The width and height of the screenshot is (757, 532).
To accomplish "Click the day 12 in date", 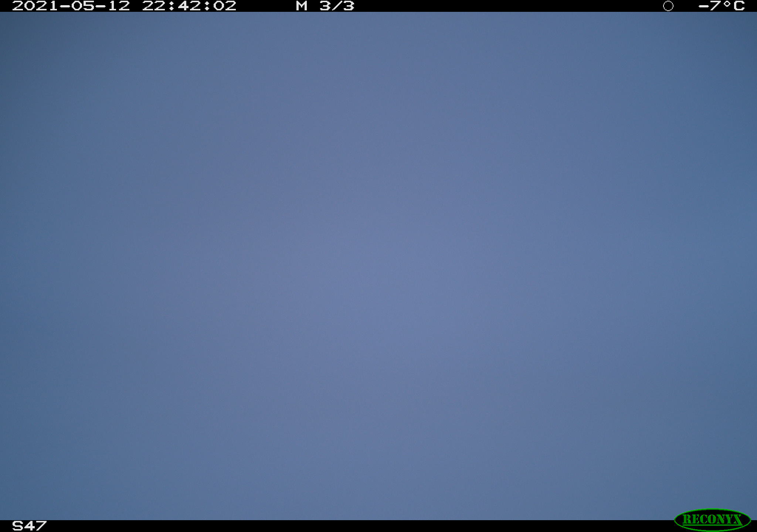I will pos(118,6).
